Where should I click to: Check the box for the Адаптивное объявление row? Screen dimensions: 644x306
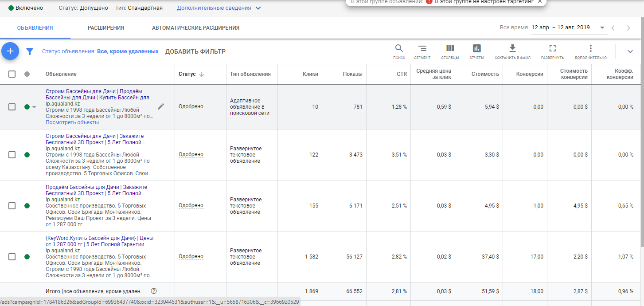pos(12,107)
